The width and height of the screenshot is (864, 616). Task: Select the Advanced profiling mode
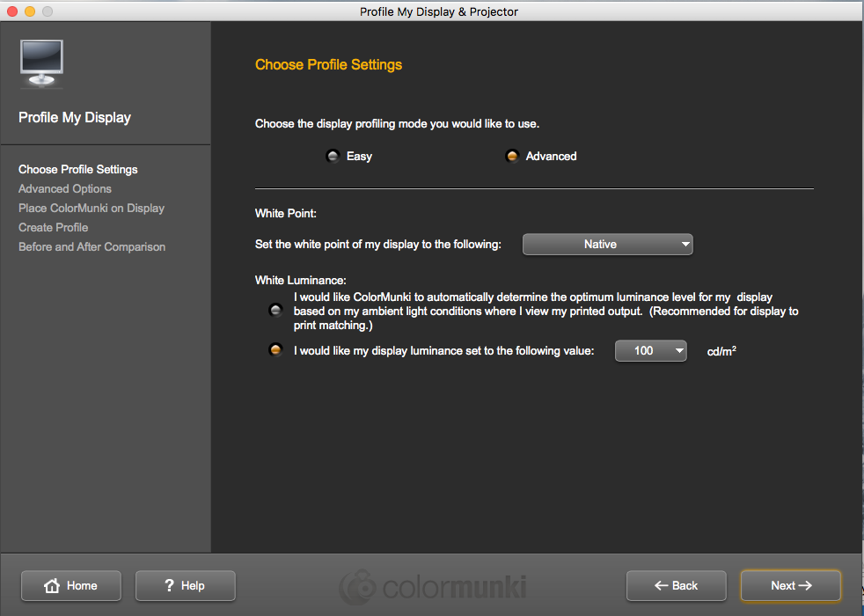[x=512, y=156]
